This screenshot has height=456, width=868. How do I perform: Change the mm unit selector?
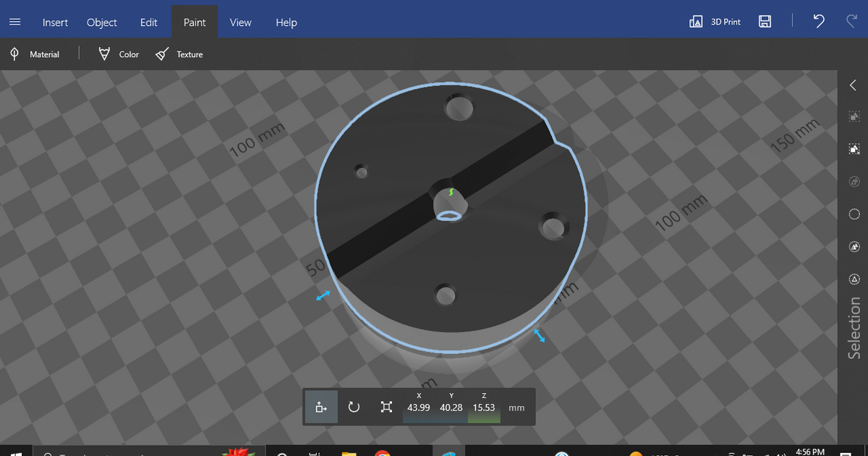(516, 408)
